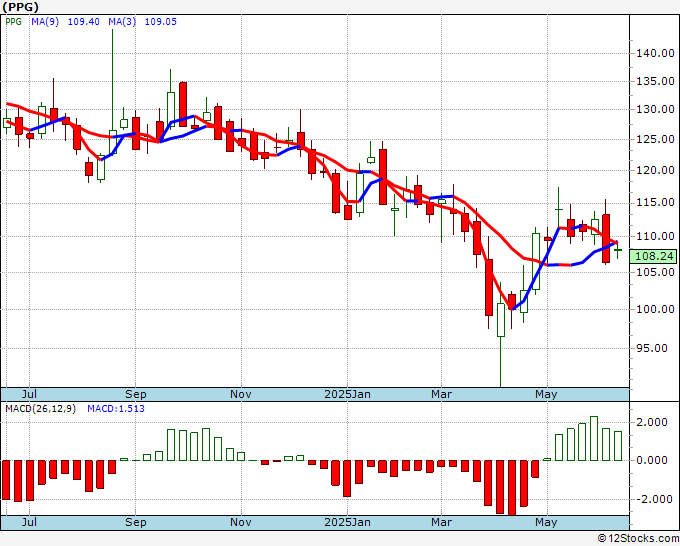
Task: Select the highlighted current price 108.24
Action: [654, 256]
